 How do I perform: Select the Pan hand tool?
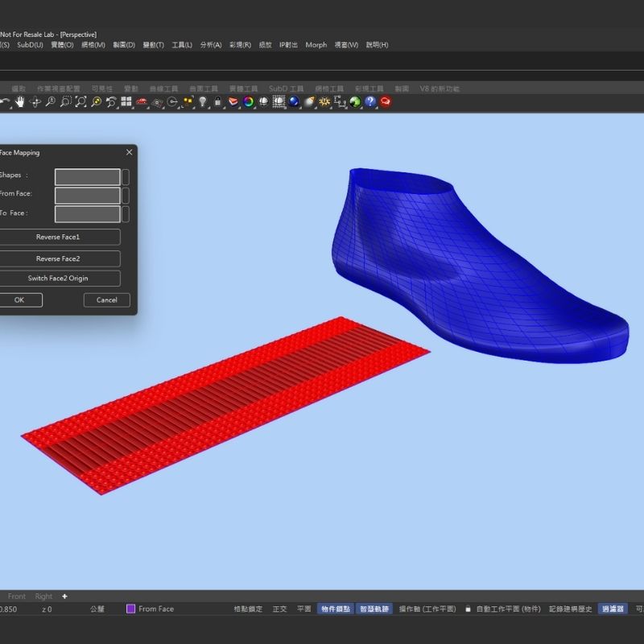[20, 101]
